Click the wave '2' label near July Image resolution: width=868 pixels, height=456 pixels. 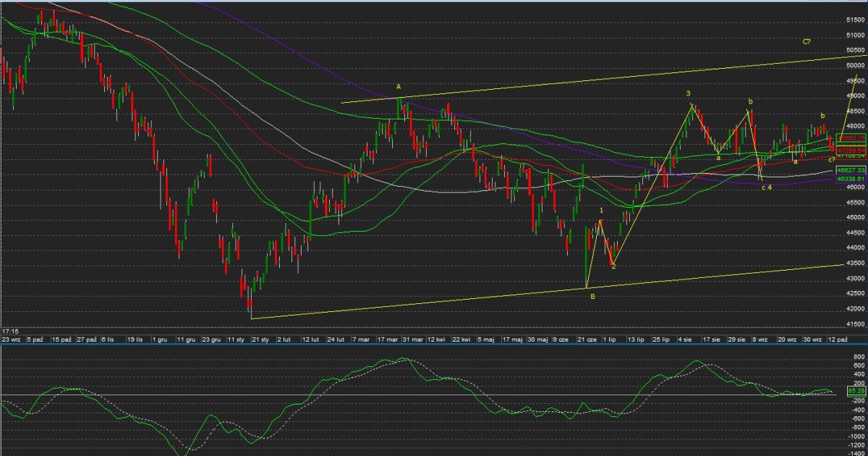[x=613, y=266]
